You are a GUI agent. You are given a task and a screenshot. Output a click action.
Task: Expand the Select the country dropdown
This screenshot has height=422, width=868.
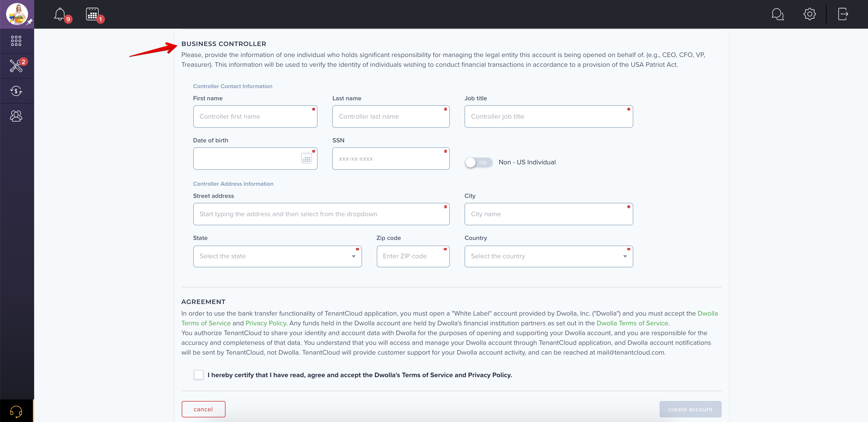coord(549,256)
